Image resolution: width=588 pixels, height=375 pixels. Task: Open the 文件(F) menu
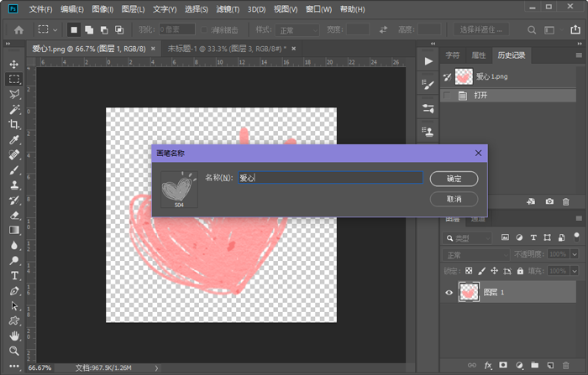(x=40, y=9)
